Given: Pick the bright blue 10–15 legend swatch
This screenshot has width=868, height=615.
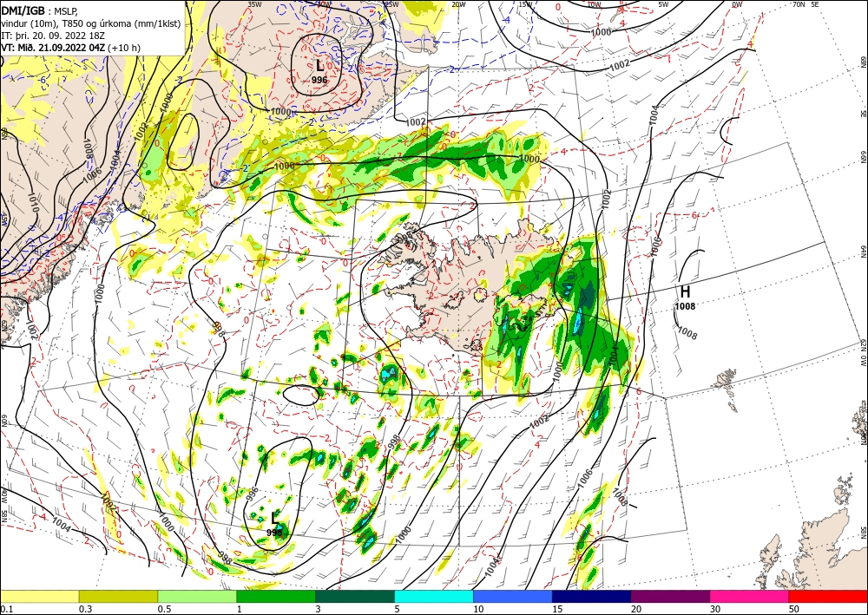Looking at the screenshot, I should (513, 596).
